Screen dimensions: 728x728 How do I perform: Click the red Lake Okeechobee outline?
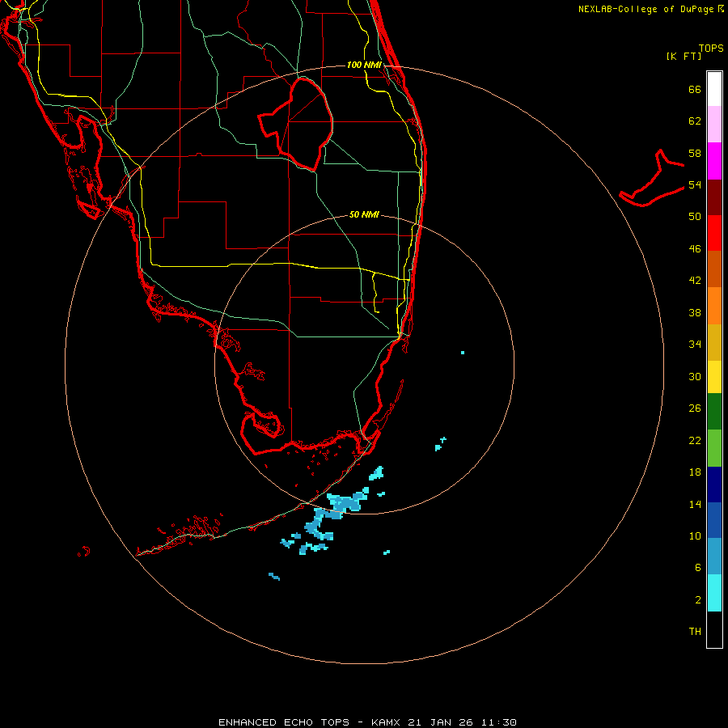tap(296, 125)
